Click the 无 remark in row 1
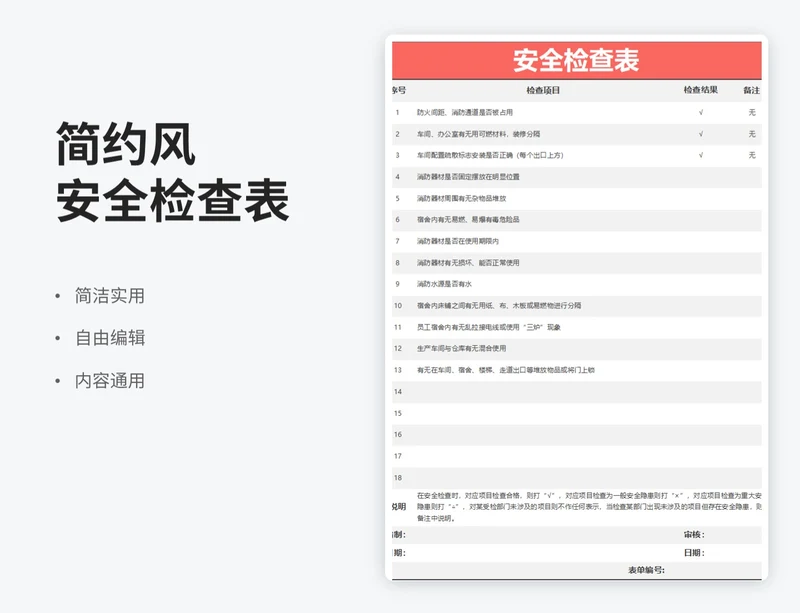Screen dimensions: 800x613 click(x=752, y=112)
